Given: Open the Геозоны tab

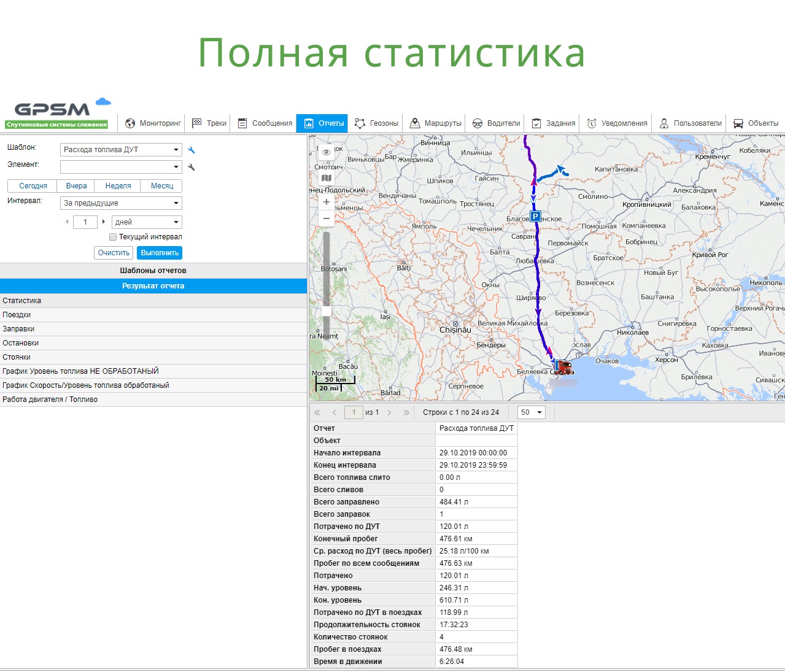Looking at the screenshot, I should 377,123.
